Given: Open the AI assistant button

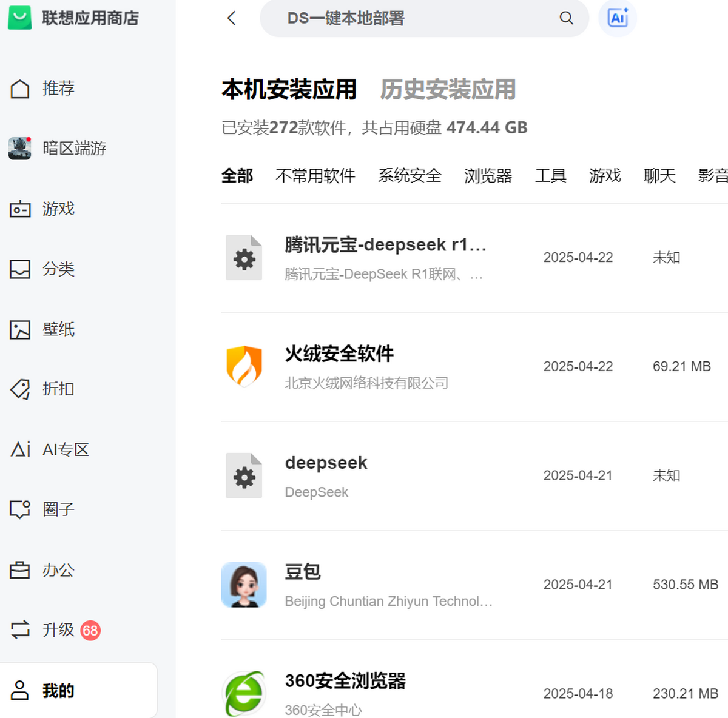Looking at the screenshot, I should click(x=618, y=18).
